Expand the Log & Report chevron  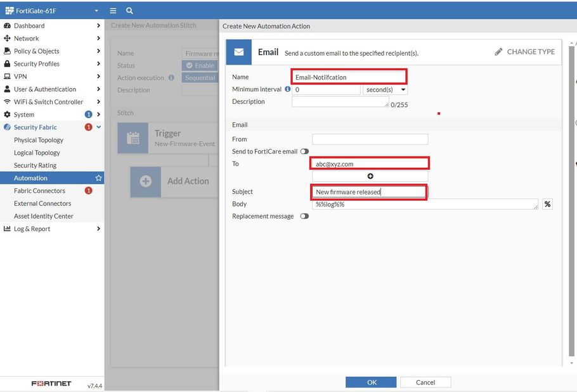coord(98,229)
